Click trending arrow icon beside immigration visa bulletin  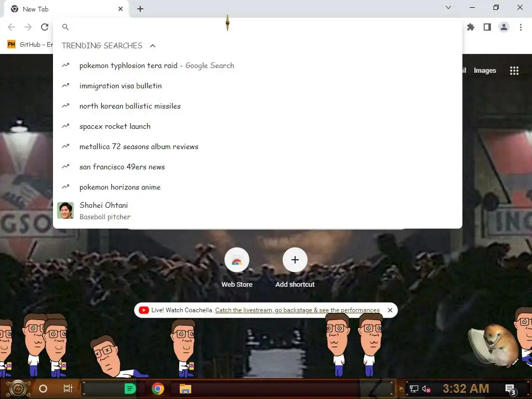pyautogui.click(x=65, y=85)
